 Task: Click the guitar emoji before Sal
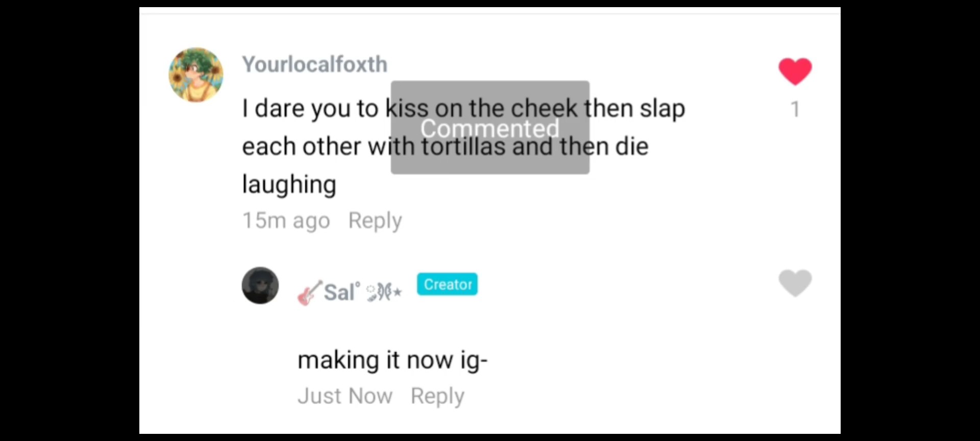click(310, 293)
